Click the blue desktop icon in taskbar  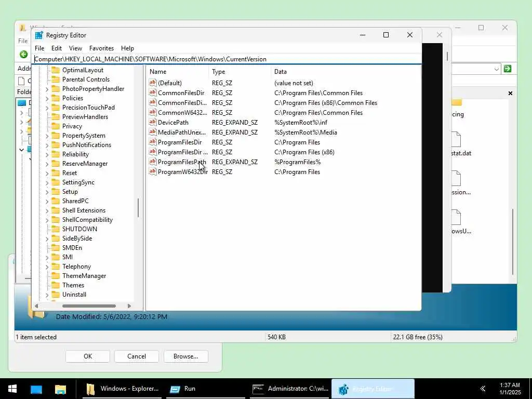(36, 389)
